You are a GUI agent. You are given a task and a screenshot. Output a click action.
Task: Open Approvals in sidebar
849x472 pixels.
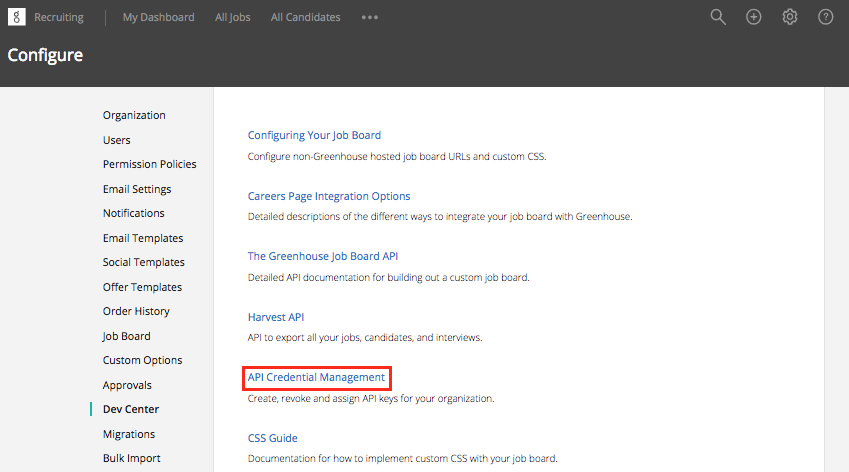127,385
